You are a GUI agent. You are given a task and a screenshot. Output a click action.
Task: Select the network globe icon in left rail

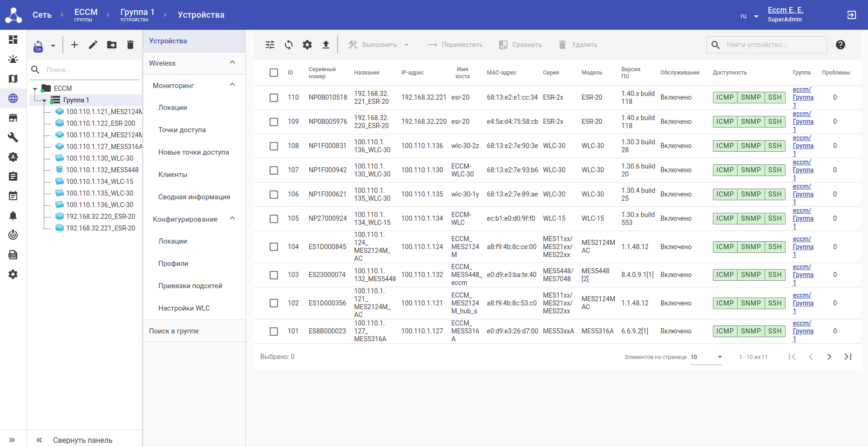click(x=13, y=98)
